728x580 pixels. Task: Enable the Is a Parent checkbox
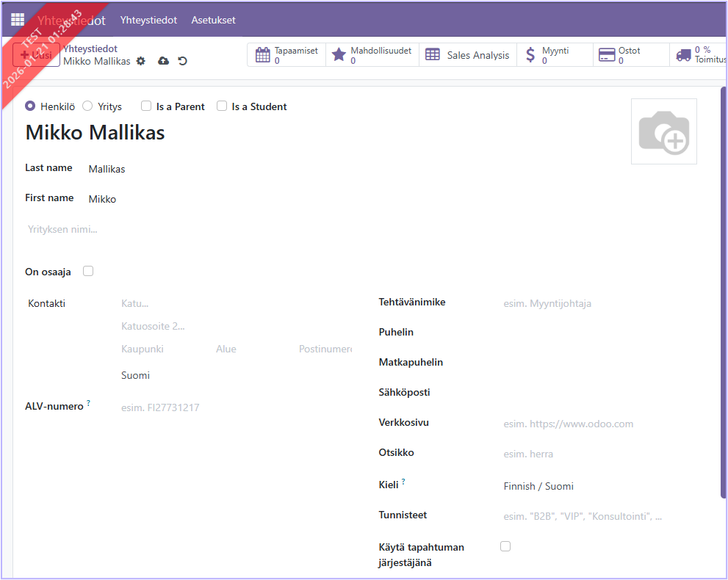point(146,106)
